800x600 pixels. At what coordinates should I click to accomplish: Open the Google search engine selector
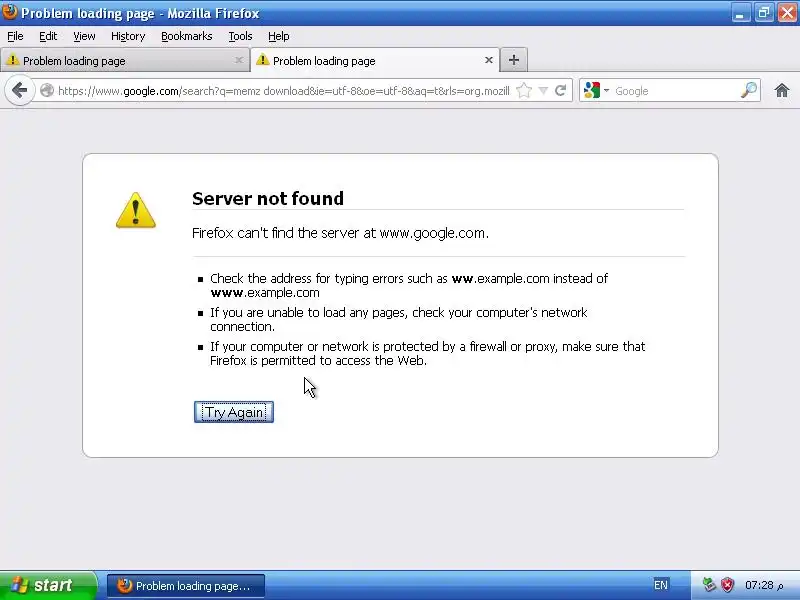[596, 91]
